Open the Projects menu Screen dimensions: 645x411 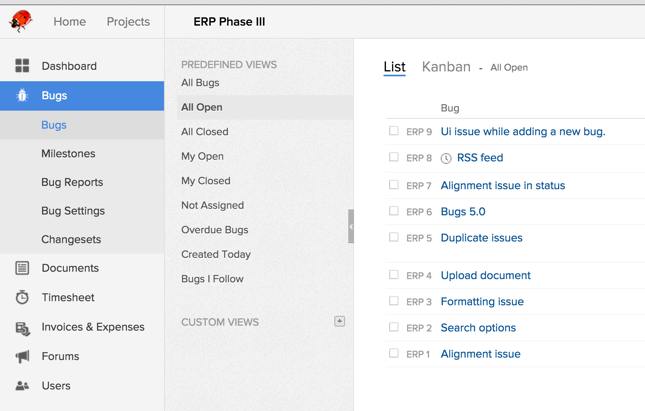(x=128, y=22)
